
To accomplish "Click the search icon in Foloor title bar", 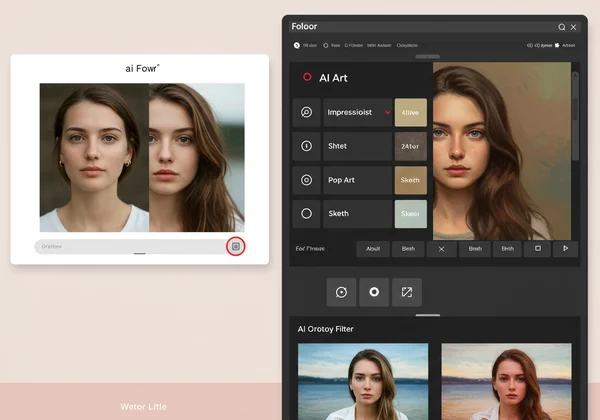I will [561, 27].
